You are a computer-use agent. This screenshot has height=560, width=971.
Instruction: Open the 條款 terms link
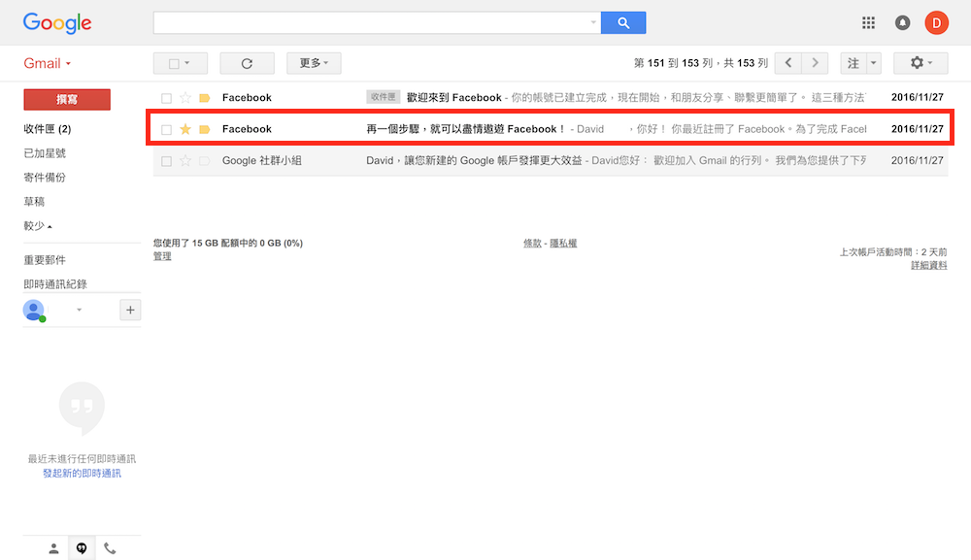(x=532, y=244)
